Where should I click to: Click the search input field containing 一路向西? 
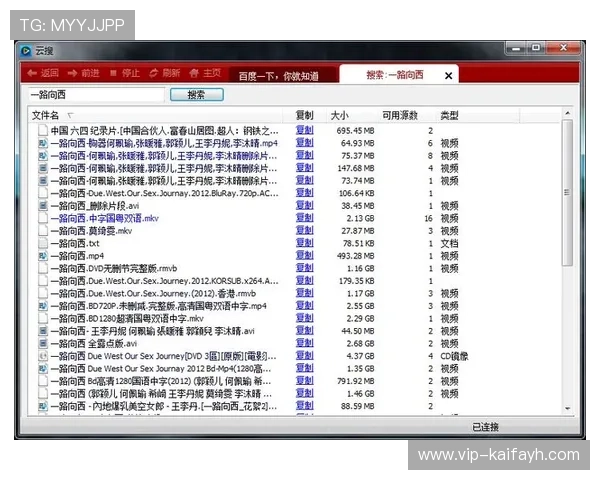click(x=94, y=95)
